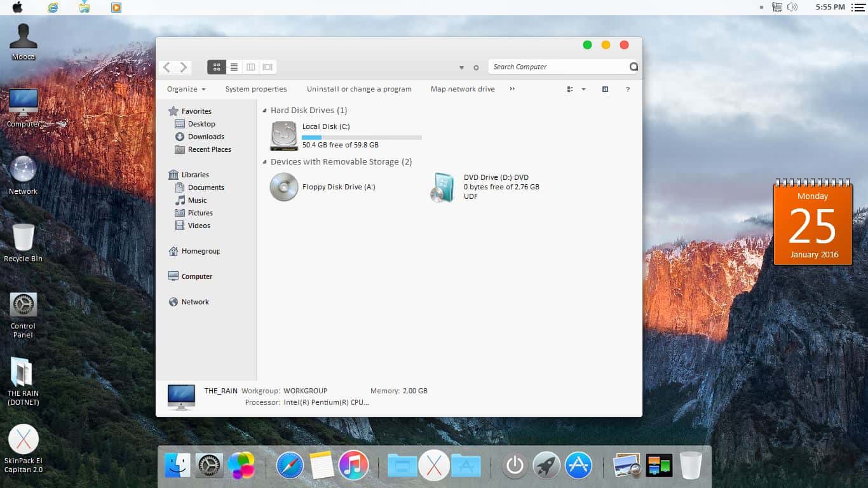Open Launchpad rocket icon in dock
868x488 pixels.
coord(546,465)
